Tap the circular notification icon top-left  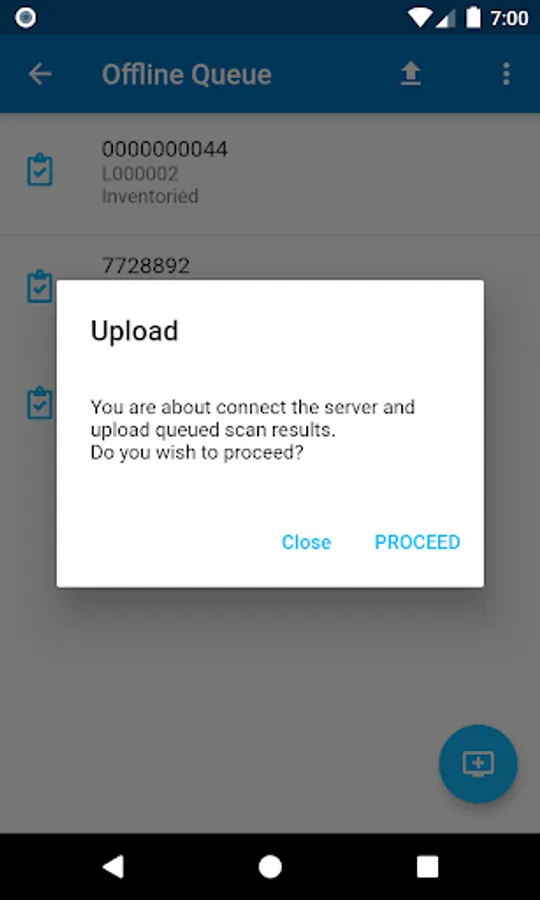coord(25,18)
